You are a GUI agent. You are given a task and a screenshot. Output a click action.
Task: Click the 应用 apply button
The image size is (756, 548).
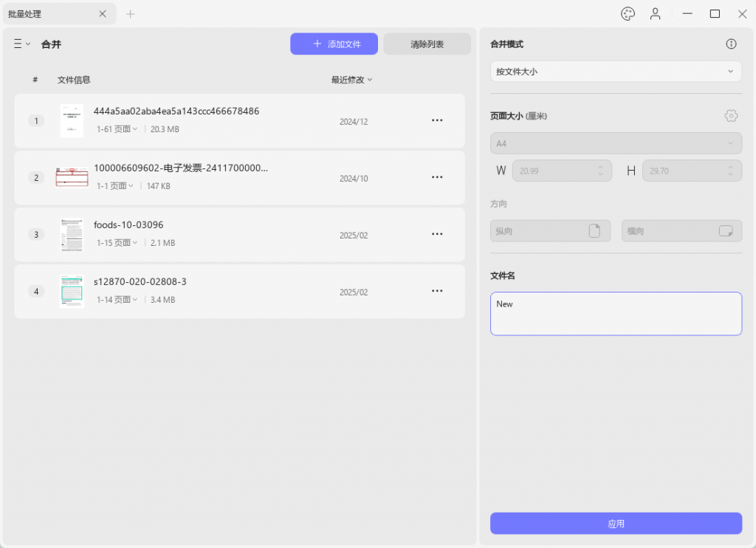click(616, 524)
